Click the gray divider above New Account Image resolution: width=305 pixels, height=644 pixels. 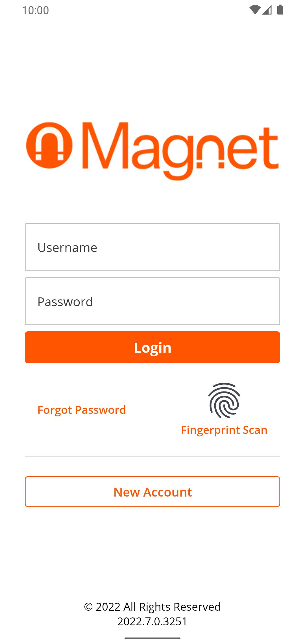point(152,456)
